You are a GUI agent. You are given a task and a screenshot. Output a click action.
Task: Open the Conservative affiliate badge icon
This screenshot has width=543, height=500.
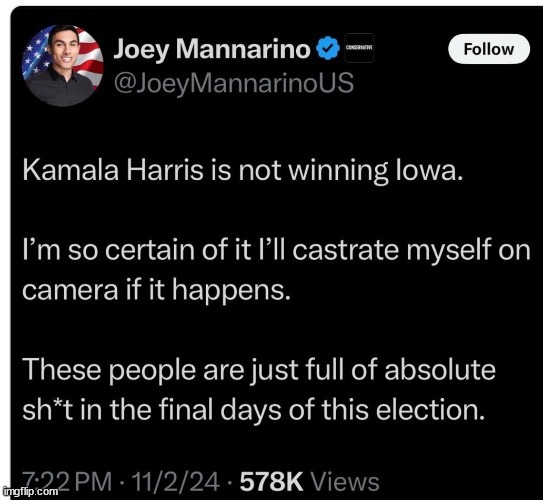[359, 48]
